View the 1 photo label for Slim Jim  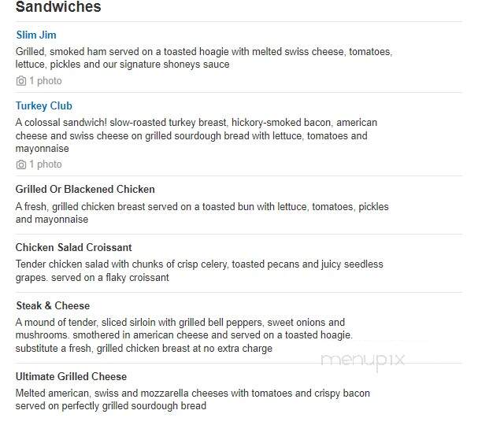click(46, 80)
